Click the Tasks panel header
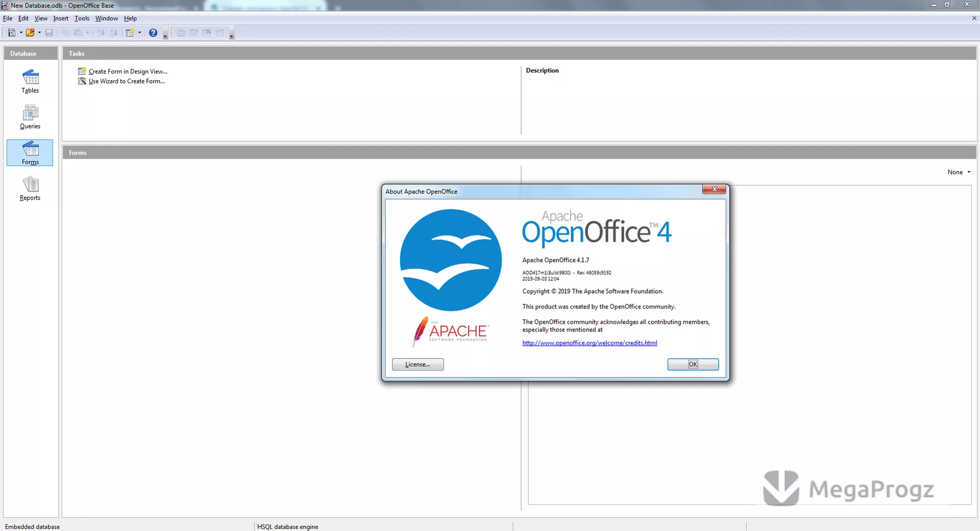The height and width of the screenshot is (531, 980). tap(520, 53)
